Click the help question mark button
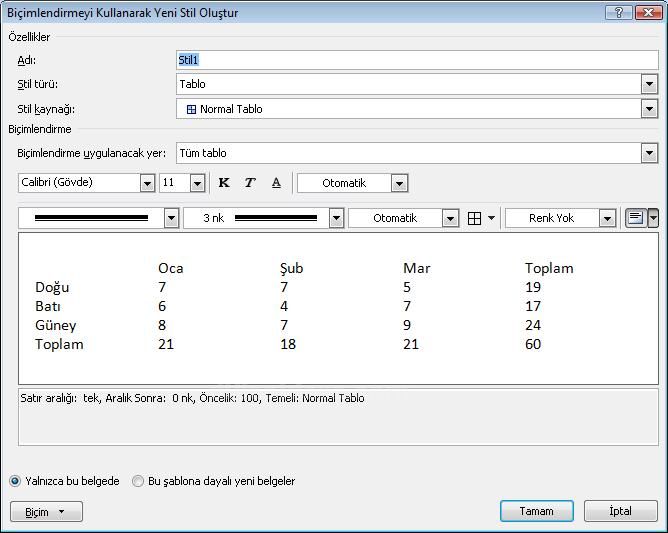Viewport: 668px width, 533px height. click(619, 12)
